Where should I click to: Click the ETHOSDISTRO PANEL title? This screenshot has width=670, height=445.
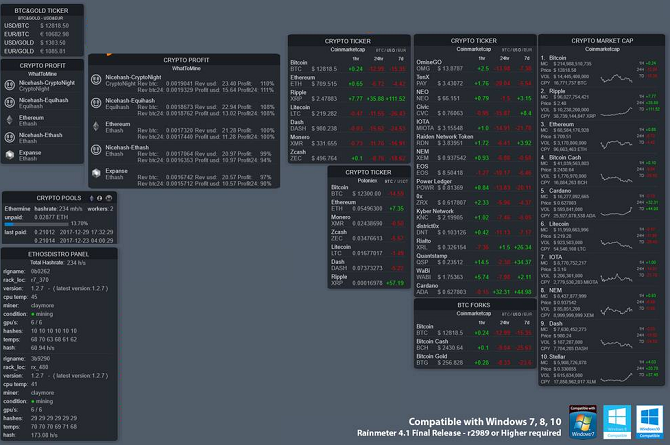pyautogui.click(x=59, y=254)
